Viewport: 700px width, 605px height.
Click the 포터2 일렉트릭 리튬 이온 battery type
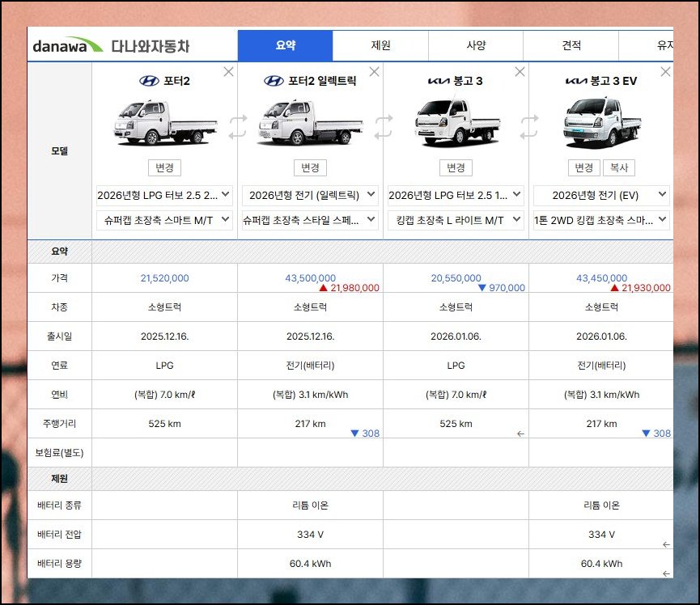tap(310, 505)
